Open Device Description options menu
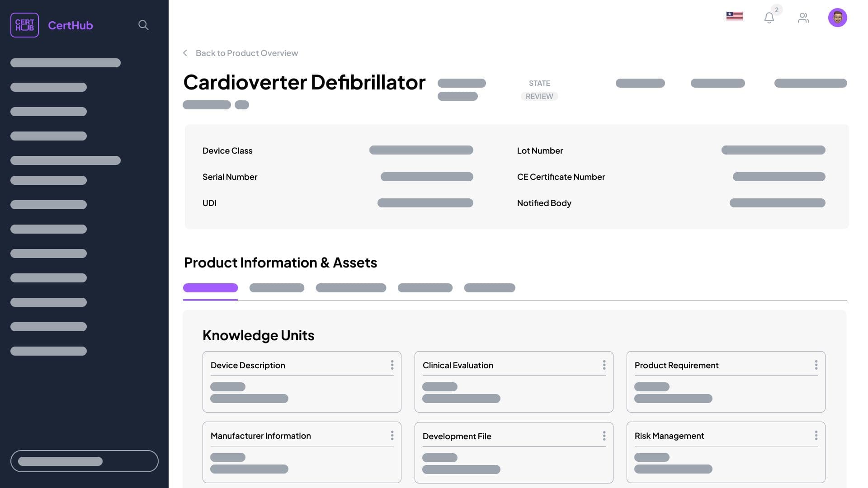Screen dimensions: 868x488 [392, 365]
